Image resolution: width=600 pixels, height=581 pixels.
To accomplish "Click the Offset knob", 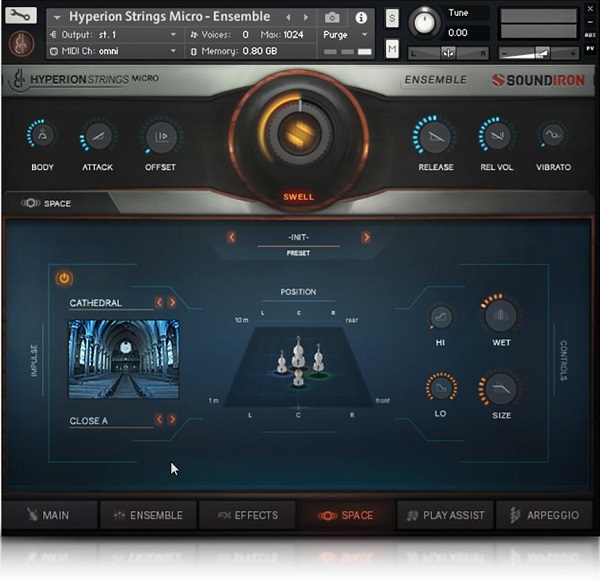I will (x=161, y=137).
